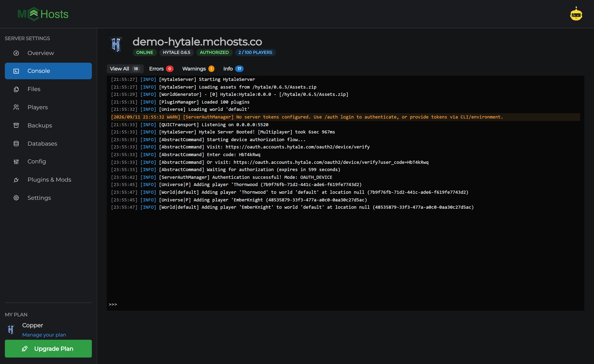Select Console in the sidebar
This screenshot has width=594, height=364.
click(x=48, y=71)
